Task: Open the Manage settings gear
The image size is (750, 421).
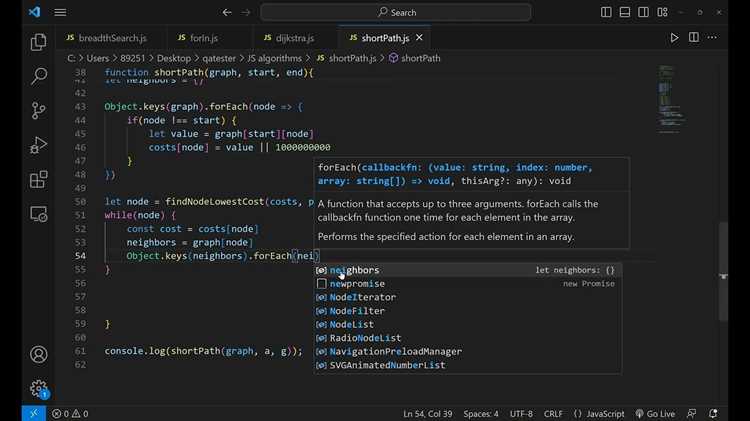Action: coord(38,388)
